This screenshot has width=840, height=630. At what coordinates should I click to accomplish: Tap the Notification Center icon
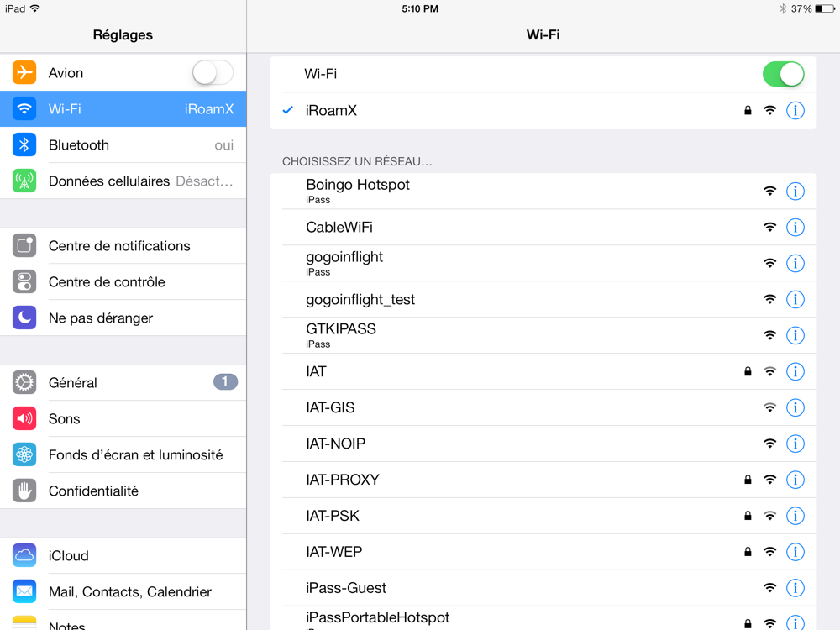24,246
